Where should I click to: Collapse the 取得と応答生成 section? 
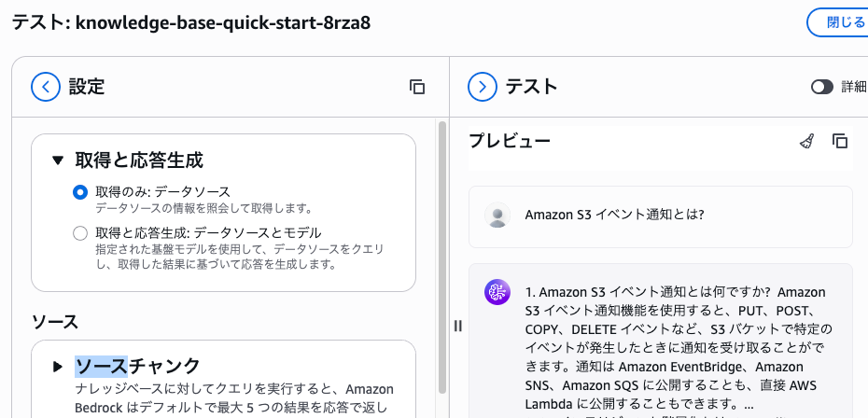click(x=58, y=160)
